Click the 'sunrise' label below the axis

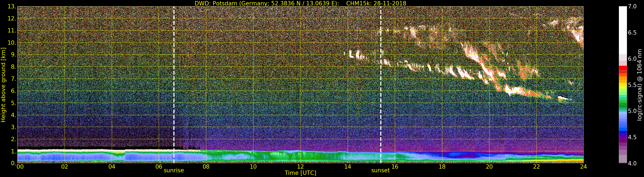(x=174, y=171)
